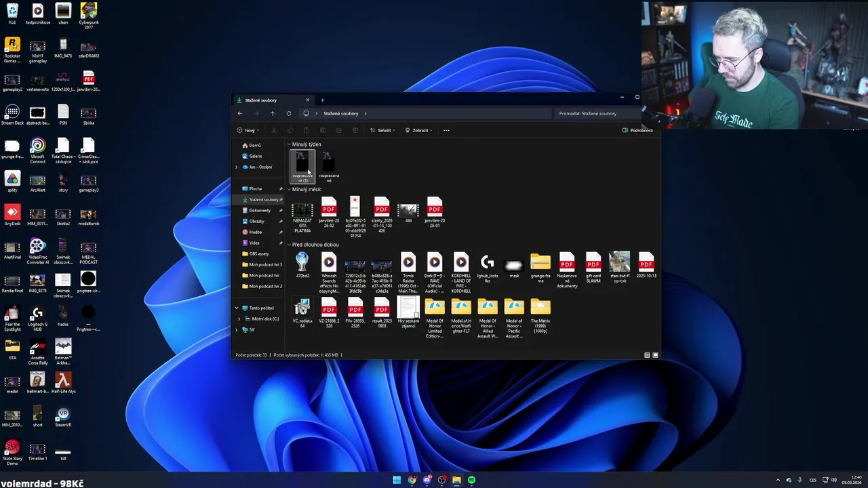Switch to large thumbnails view in status bar

tap(655, 355)
